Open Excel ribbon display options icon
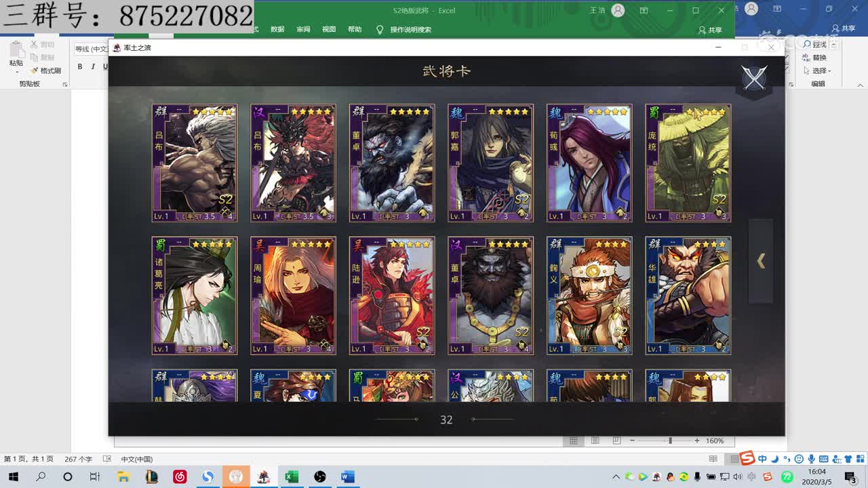Viewport: 868px width, 488px height. tap(645, 10)
